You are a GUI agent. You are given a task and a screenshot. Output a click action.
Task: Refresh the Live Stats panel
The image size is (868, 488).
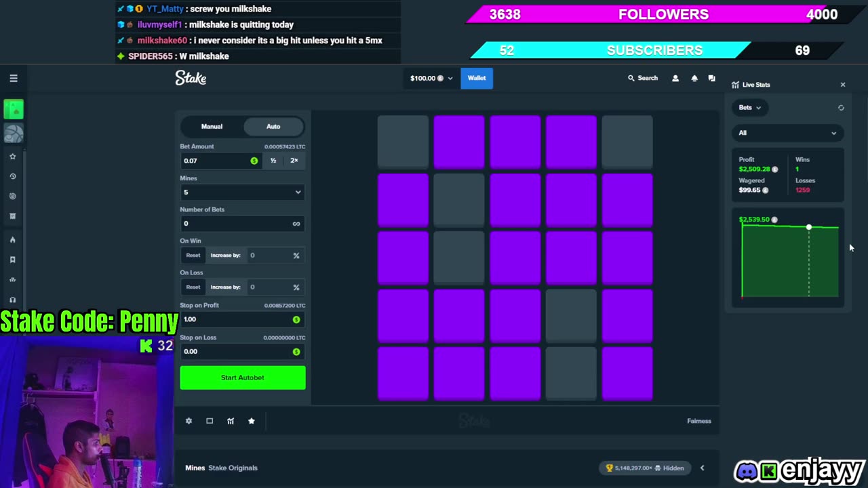[841, 108]
